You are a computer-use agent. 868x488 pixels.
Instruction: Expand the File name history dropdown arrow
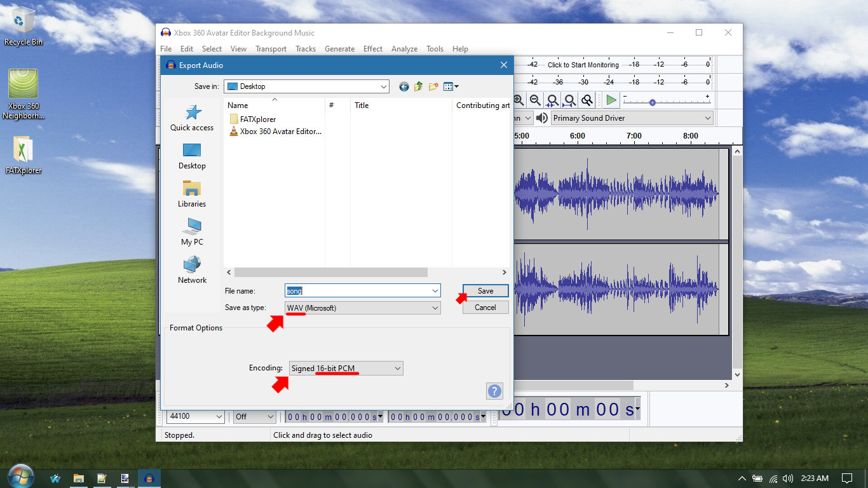435,290
